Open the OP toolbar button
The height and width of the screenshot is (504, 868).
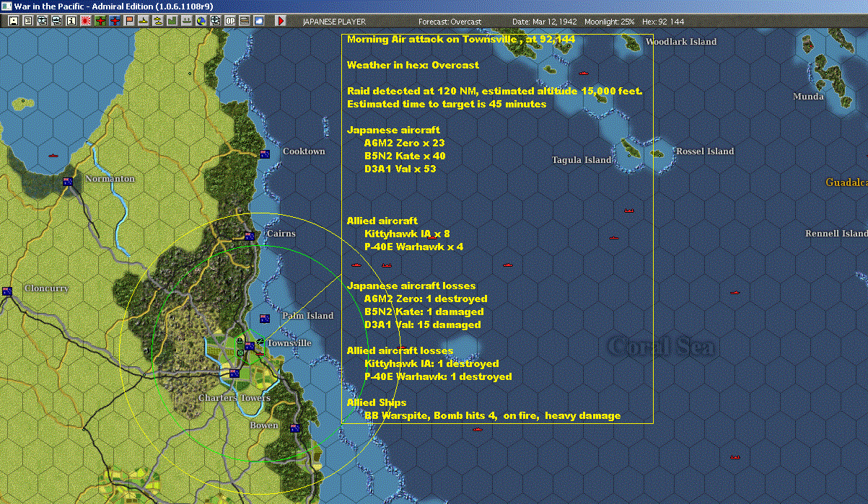[230, 21]
